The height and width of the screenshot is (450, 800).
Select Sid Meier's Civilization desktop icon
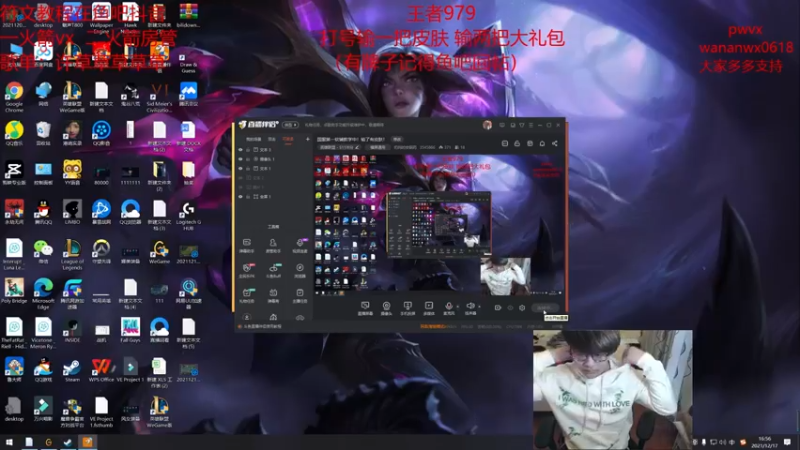click(159, 98)
